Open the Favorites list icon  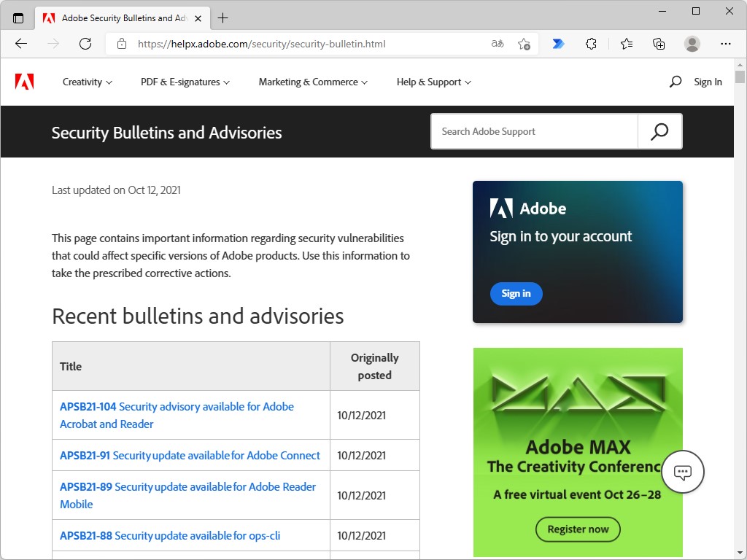[x=627, y=44]
